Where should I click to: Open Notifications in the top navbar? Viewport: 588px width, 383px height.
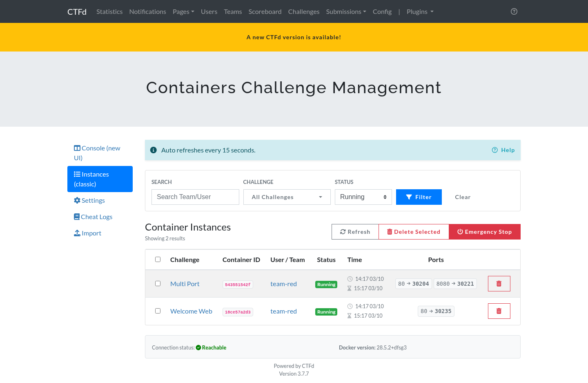pos(148,11)
